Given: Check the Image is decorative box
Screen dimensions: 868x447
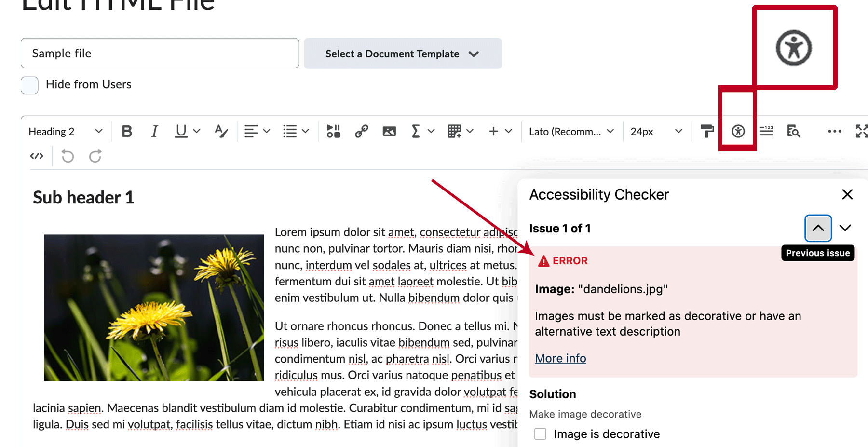Looking at the screenshot, I should 540,434.
